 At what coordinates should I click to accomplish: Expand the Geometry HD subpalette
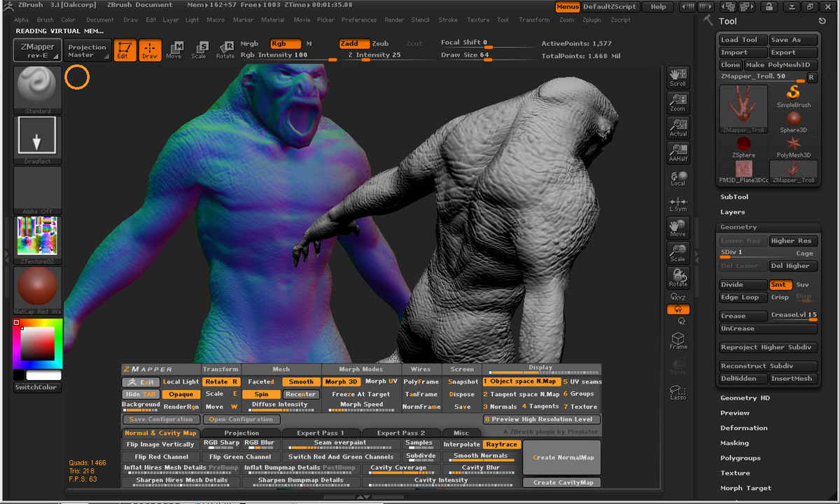click(745, 398)
